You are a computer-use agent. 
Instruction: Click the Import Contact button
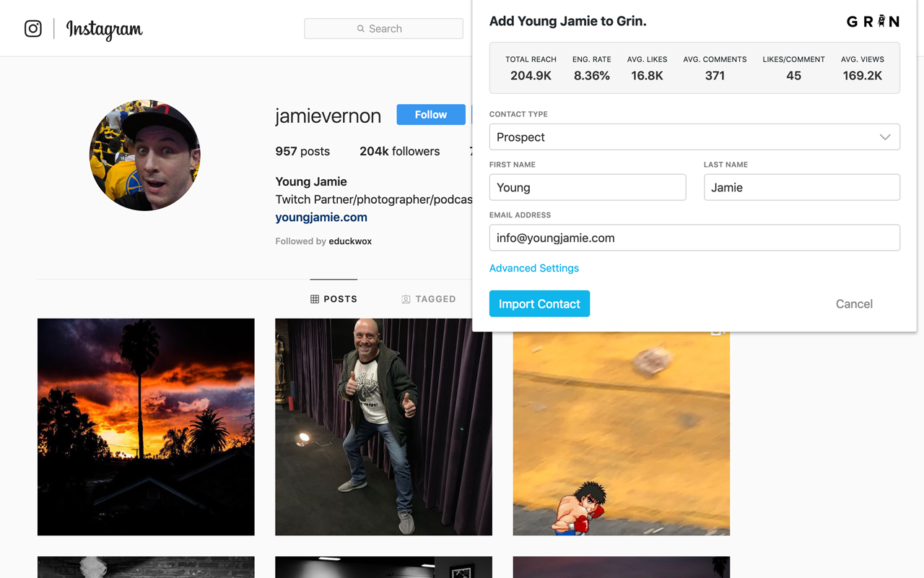coord(539,303)
